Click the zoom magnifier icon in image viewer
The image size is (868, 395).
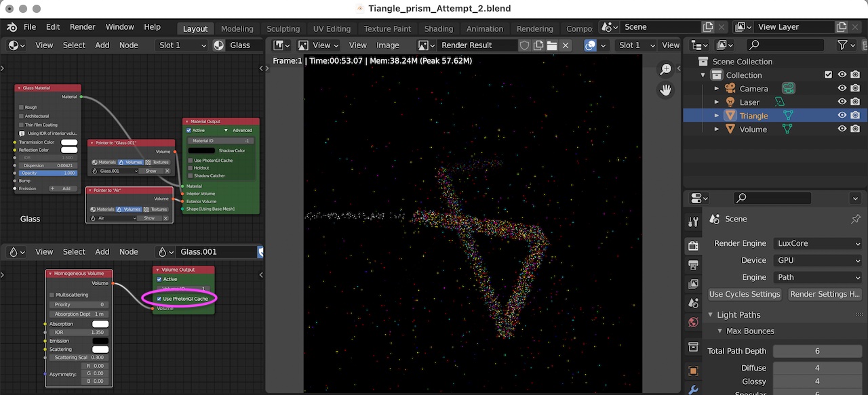665,70
